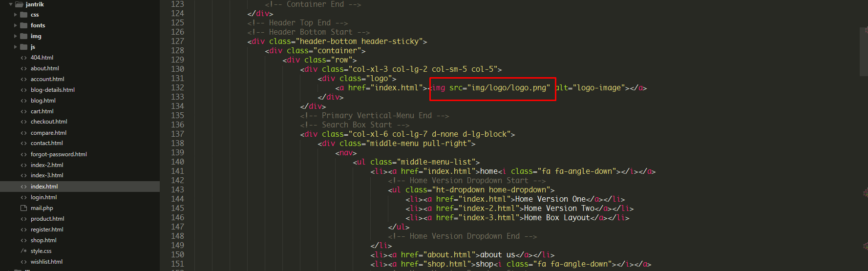Click the jantrik open-folder icon
868x271 pixels.
click(19, 4)
